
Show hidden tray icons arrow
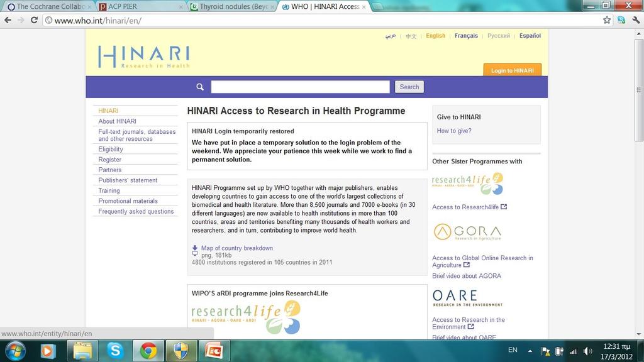pos(530,351)
